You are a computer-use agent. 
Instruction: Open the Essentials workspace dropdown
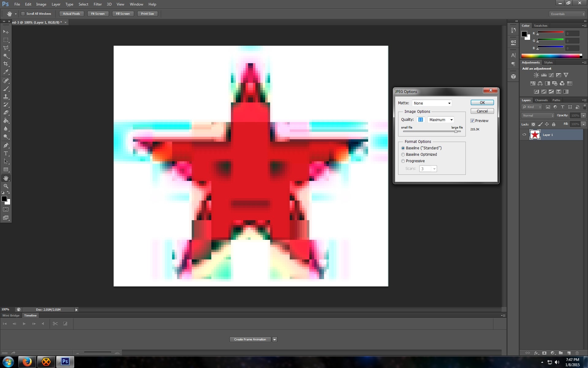pyautogui.click(x=567, y=14)
